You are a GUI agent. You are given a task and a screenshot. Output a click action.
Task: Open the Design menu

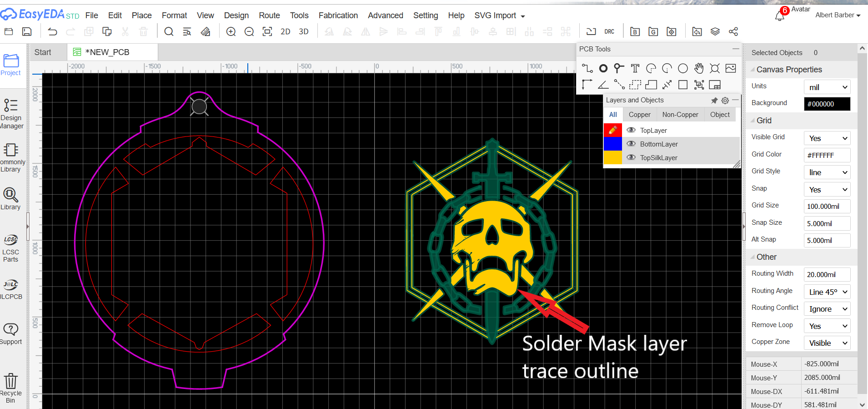click(236, 15)
